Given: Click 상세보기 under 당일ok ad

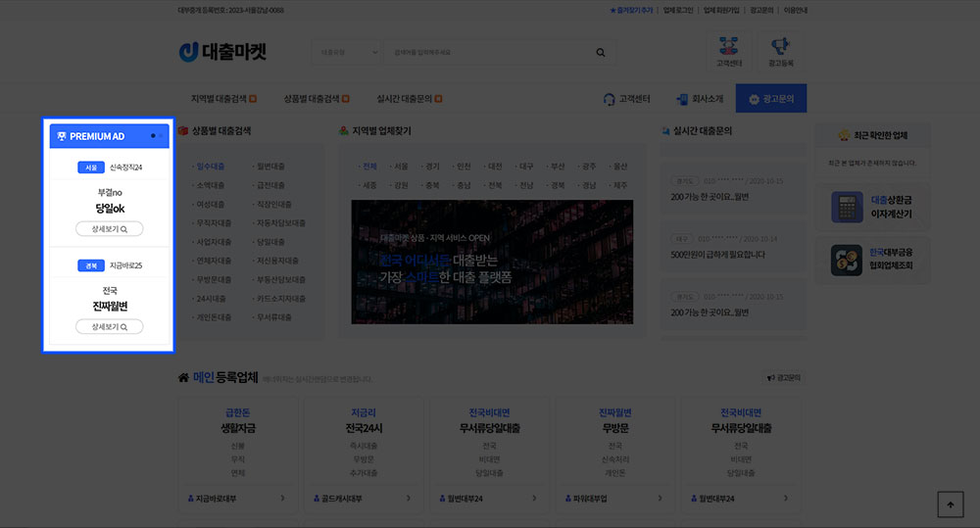Looking at the screenshot, I should [x=109, y=229].
